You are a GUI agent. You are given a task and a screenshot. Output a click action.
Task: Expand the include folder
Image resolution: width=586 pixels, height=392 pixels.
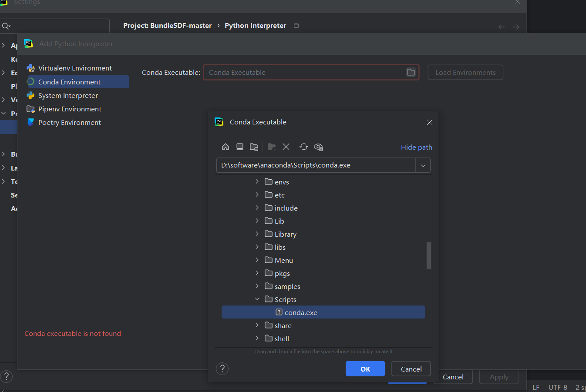(257, 208)
